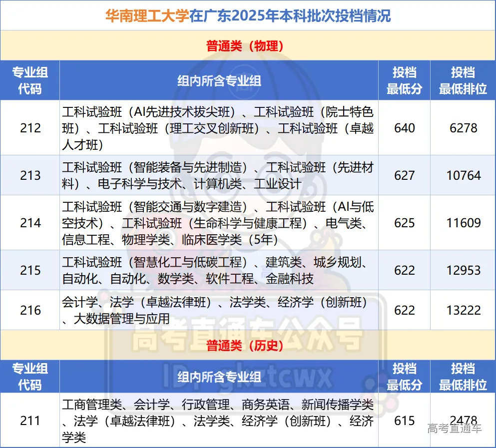The height and width of the screenshot is (448, 496).
Task: Click the minimum score 640 cell
Action: pyautogui.click(x=404, y=128)
